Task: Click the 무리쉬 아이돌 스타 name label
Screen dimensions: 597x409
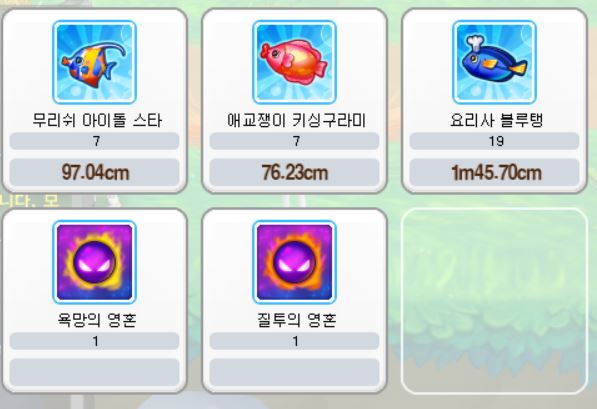Action: point(97,121)
